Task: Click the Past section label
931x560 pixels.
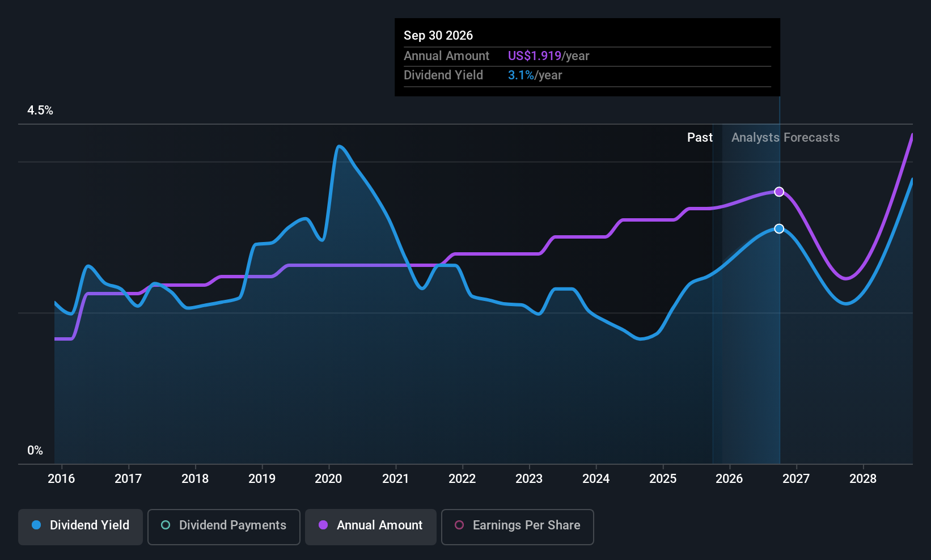Action: [x=700, y=137]
